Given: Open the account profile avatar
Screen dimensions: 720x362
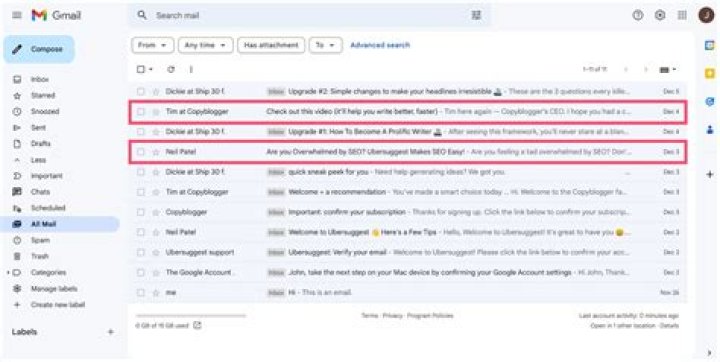Looking at the screenshot, I should point(706,15).
